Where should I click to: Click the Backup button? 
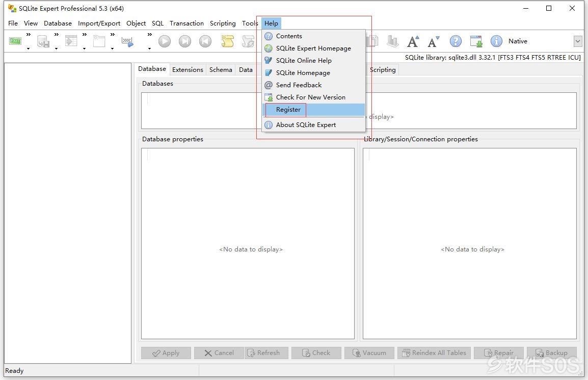pyautogui.click(x=552, y=353)
